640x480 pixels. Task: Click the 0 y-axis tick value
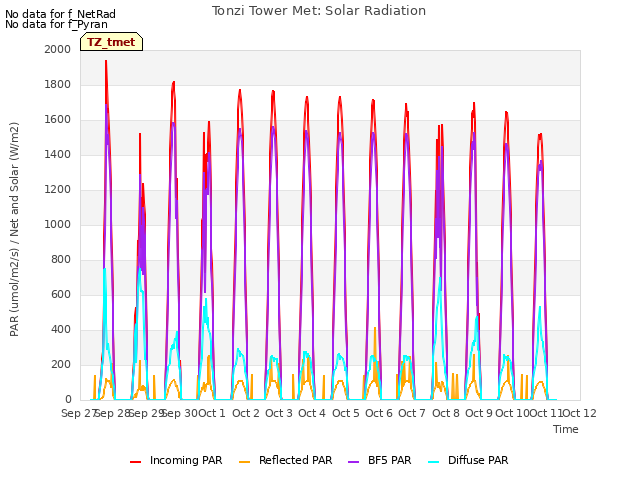[68, 400]
